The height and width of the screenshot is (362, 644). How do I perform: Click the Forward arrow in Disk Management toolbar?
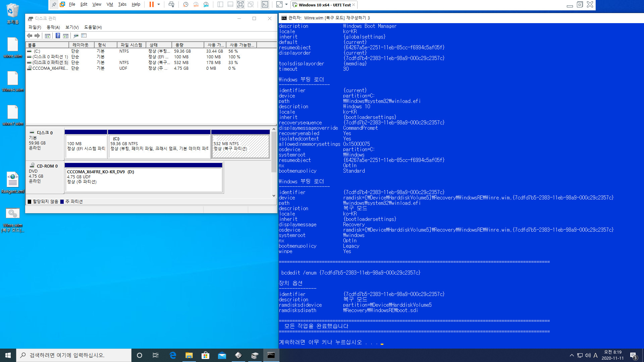[37, 36]
